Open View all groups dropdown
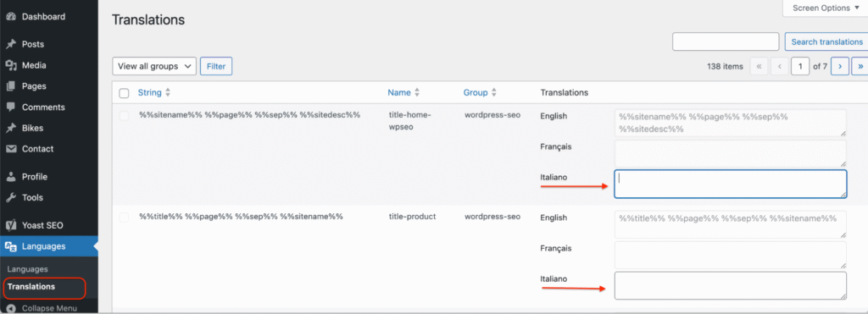Screen dimensions: 868x314 [x=154, y=66]
